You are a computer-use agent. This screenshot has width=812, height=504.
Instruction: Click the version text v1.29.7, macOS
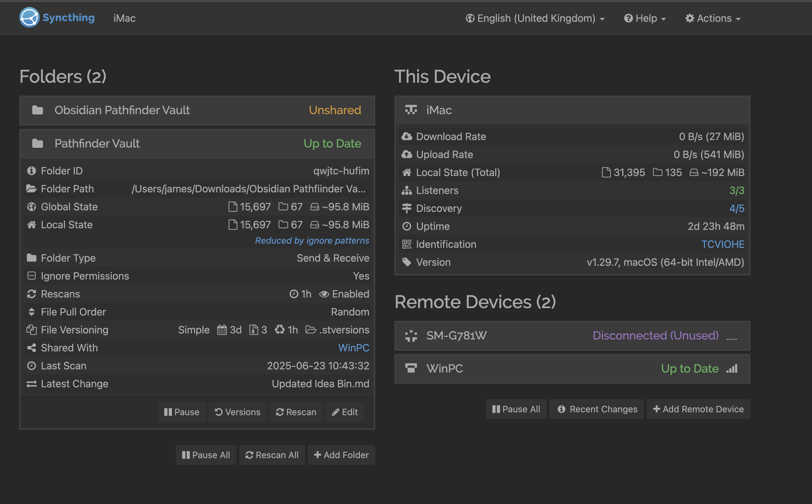(665, 262)
